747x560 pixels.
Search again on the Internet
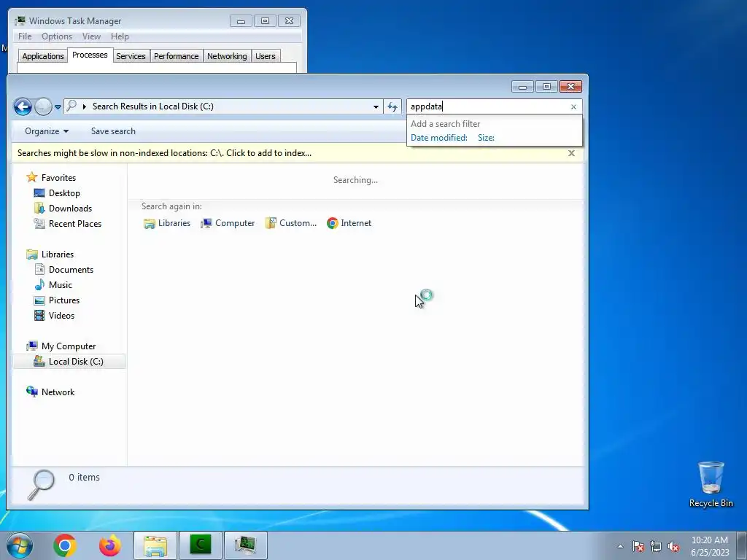[349, 223]
